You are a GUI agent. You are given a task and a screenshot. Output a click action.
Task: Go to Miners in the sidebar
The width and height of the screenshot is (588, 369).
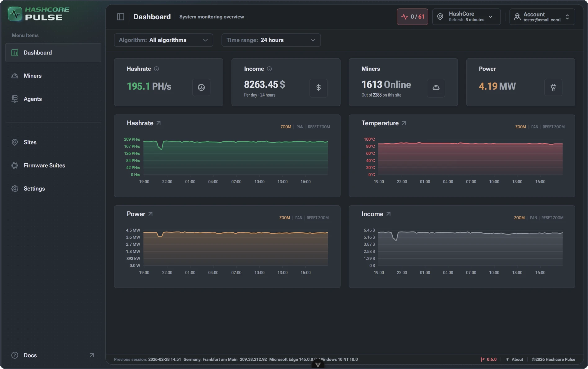[33, 76]
